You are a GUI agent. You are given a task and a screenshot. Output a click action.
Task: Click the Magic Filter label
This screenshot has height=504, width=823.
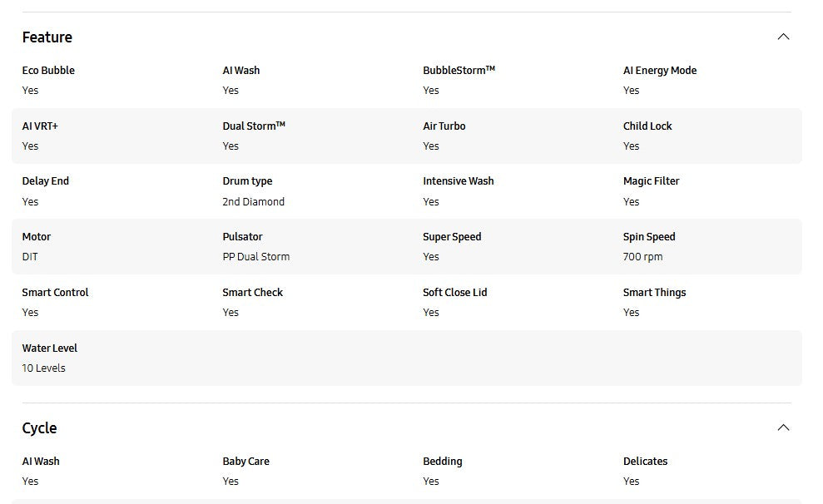coord(652,181)
